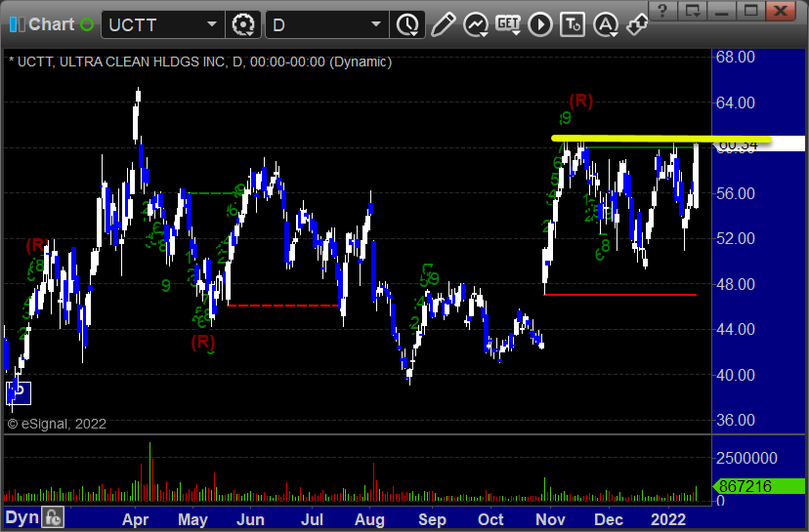Image resolution: width=809 pixels, height=532 pixels.
Task: Close the chart window
Action: 781,11
